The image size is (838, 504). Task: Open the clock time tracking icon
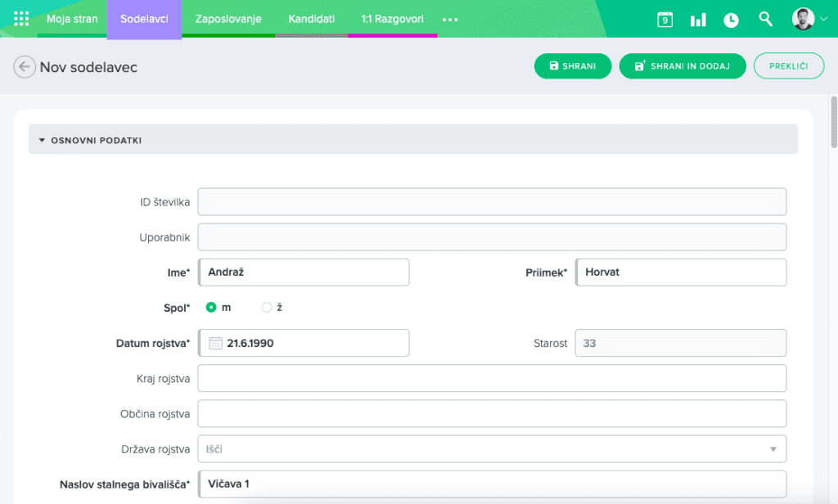tap(731, 20)
